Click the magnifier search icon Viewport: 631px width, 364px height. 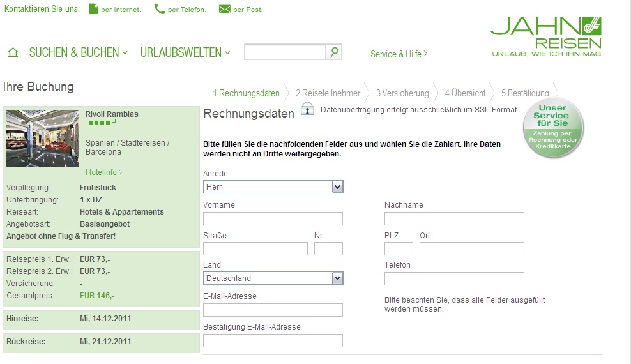(334, 52)
